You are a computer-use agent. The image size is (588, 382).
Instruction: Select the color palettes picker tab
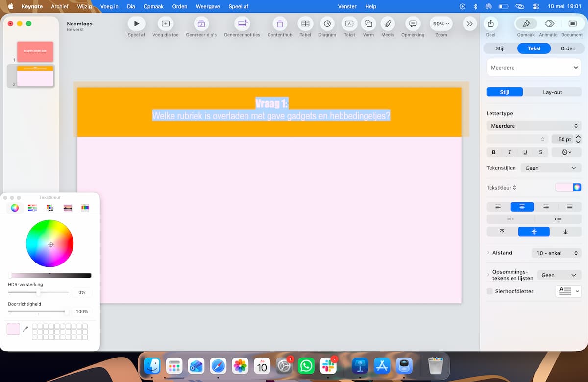click(x=50, y=208)
